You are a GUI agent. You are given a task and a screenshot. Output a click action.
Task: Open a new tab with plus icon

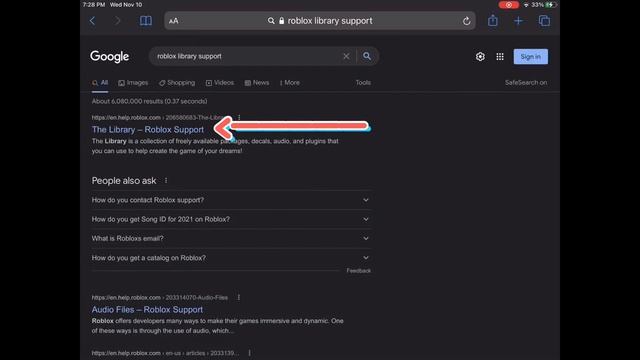(x=518, y=21)
